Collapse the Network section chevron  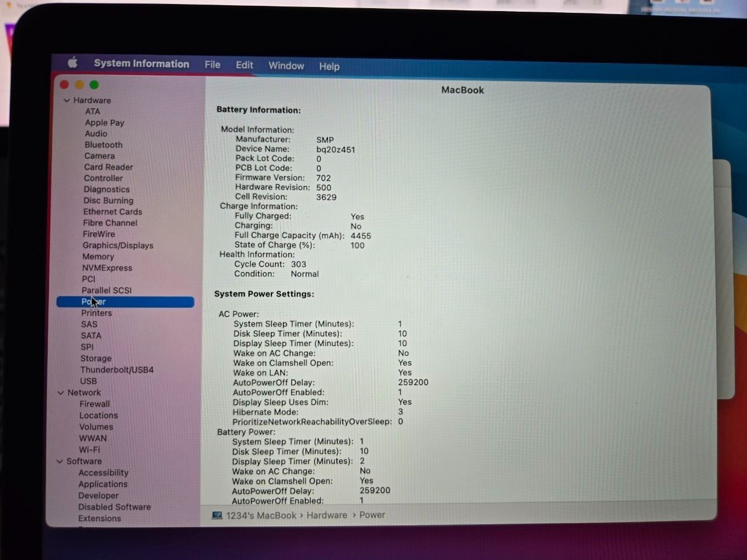[61, 393]
